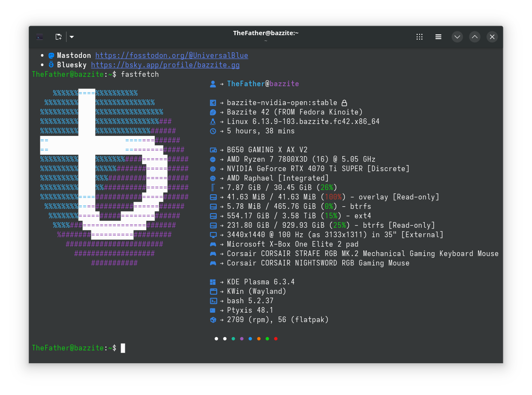Click the packages icon next to 2709 rpm
Image resolution: width=532 pixels, height=395 pixels.
click(x=213, y=320)
